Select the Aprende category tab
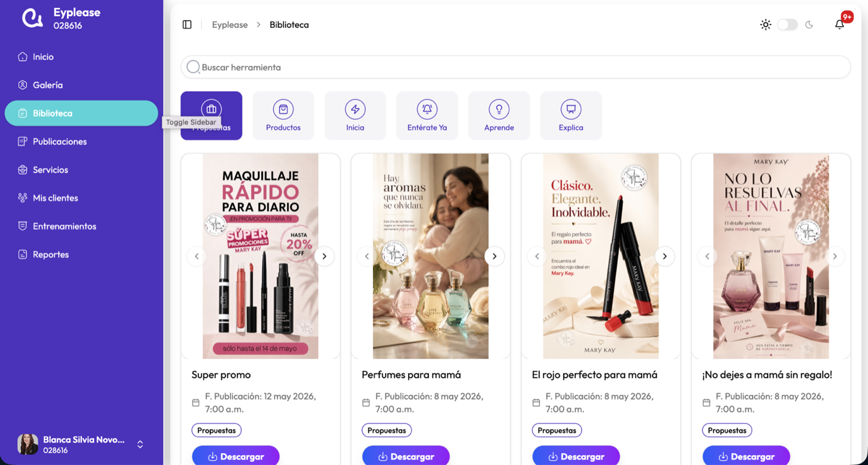868x465 pixels. click(499, 115)
